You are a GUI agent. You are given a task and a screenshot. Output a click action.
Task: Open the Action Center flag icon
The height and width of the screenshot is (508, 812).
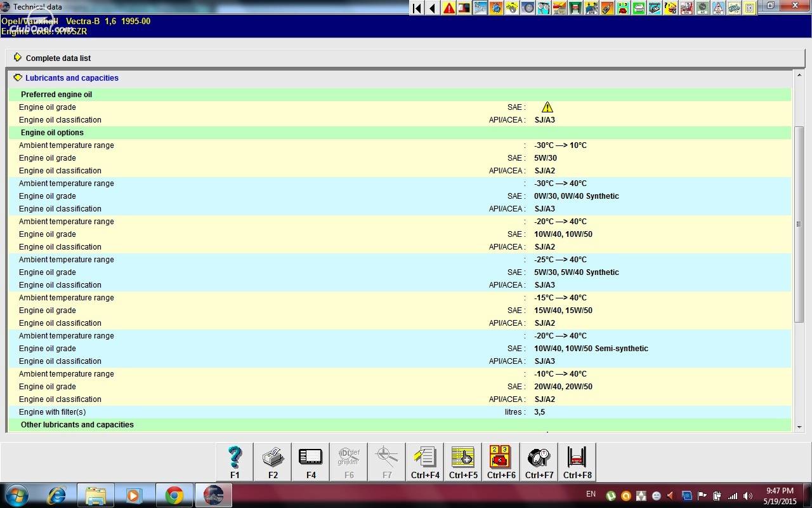point(702,496)
